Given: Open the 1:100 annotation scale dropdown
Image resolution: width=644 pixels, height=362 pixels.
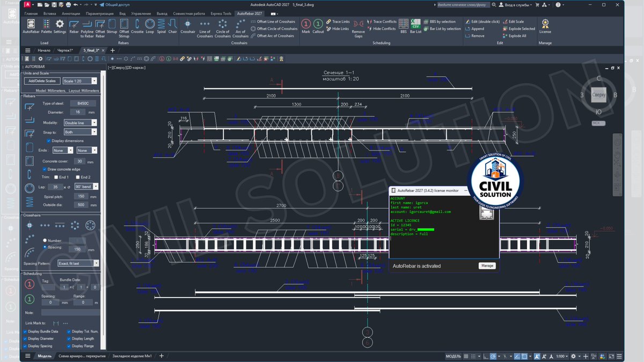Looking at the screenshot, I should tap(562, 356).
